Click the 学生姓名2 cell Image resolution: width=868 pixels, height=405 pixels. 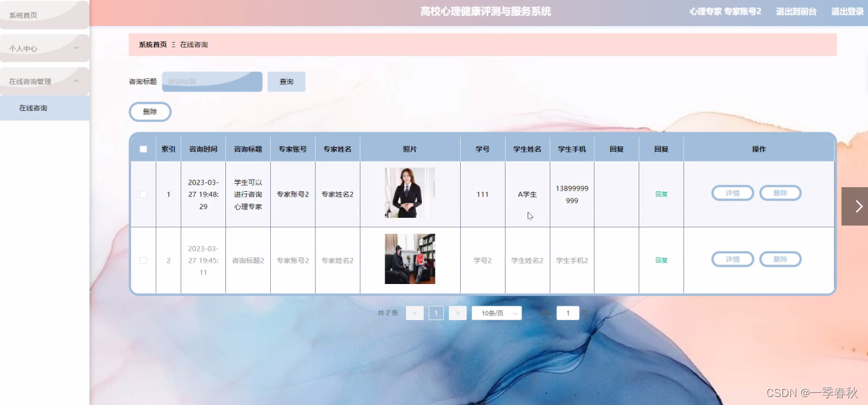[x=528, y=260]
